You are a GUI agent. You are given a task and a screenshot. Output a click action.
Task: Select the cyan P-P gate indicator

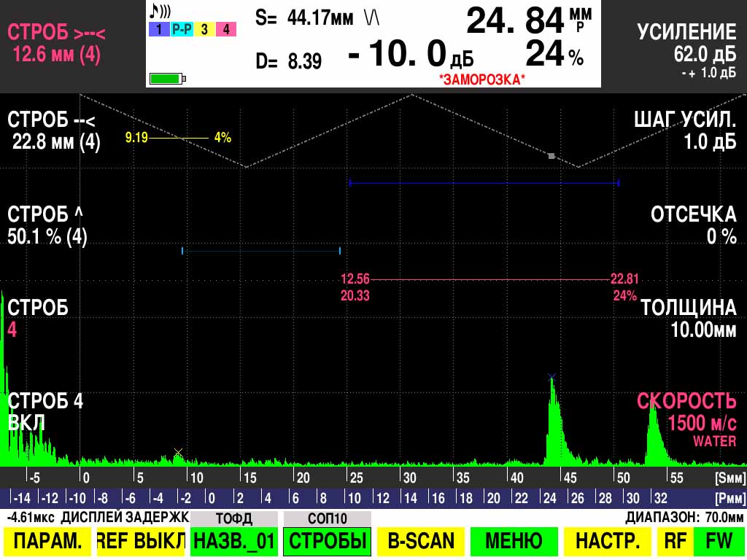[180, 30]
